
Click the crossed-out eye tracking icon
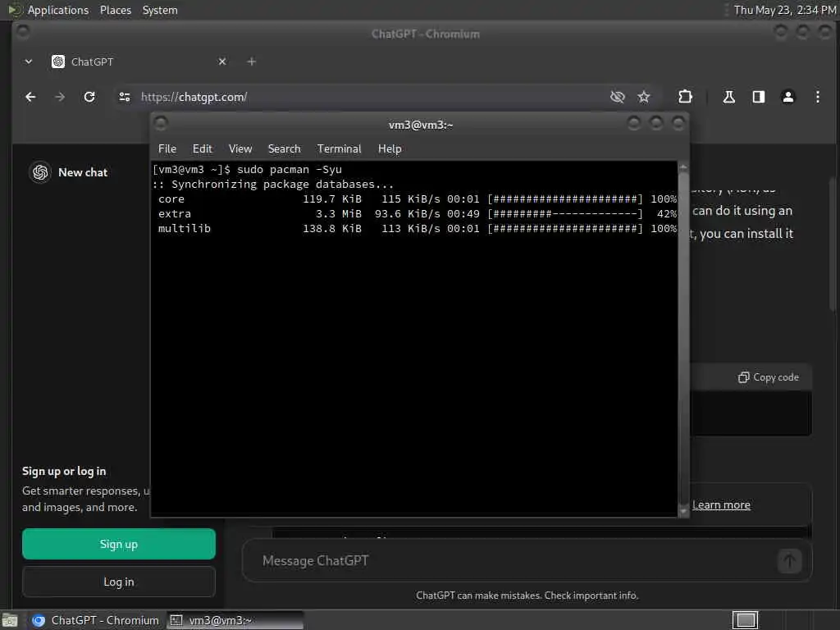point(618,97)
